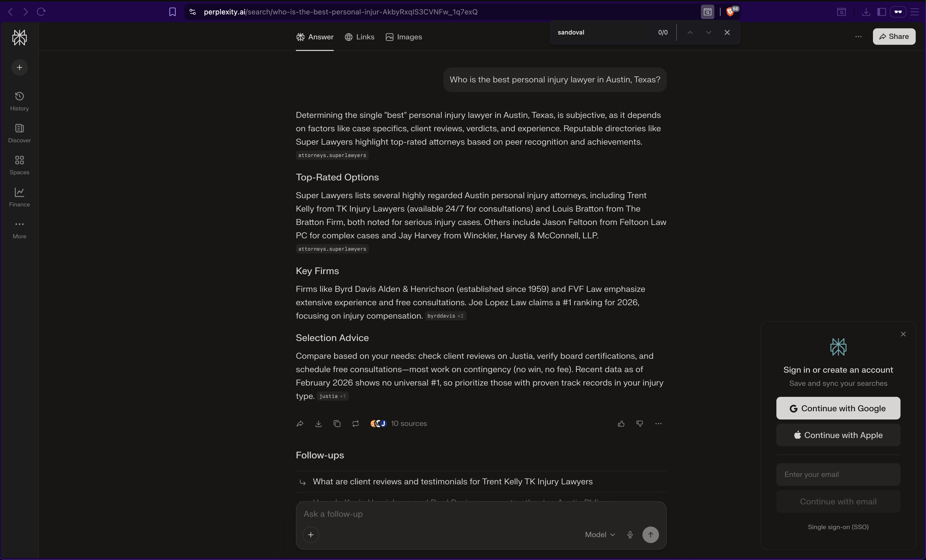Open the Discover section

click(x=19, y=133)
